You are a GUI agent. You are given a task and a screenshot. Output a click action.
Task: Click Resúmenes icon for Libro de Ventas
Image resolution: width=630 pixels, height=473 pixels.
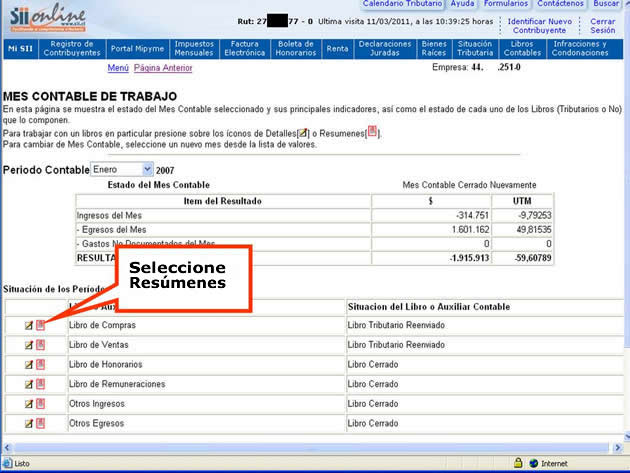click(x=41, y=345)
